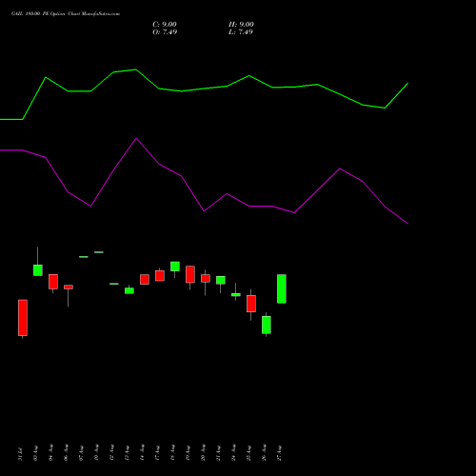Click the green candle for 26 Aug
This screenshot has height=476, width=476.
267,325
